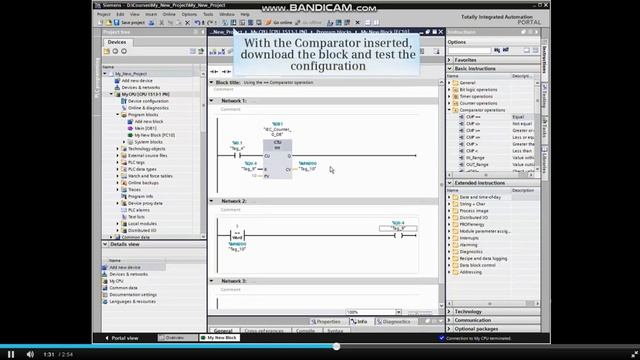Mute the video with the speaker icon
The width and height of the screenshot is (640, 360).
[x=30, y=354]
